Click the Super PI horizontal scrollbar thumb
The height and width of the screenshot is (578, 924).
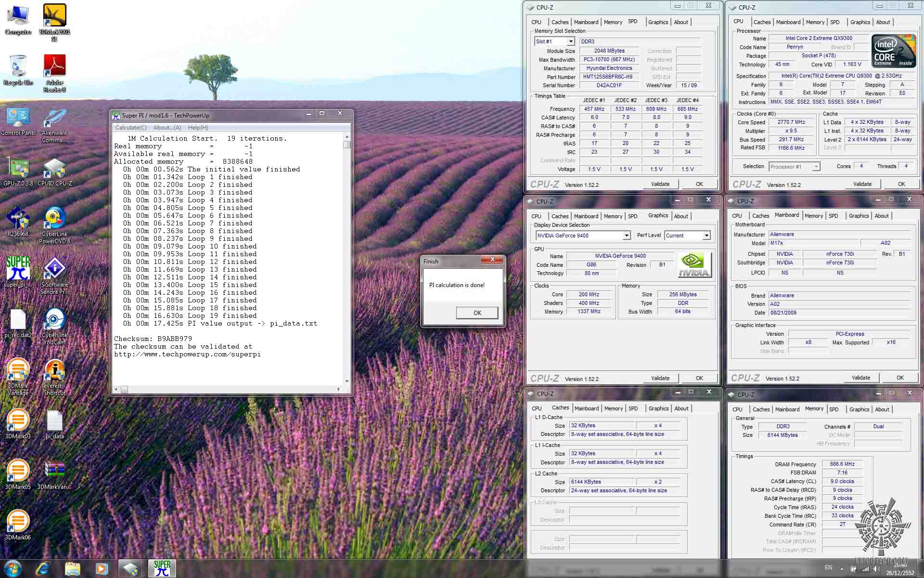124,389
